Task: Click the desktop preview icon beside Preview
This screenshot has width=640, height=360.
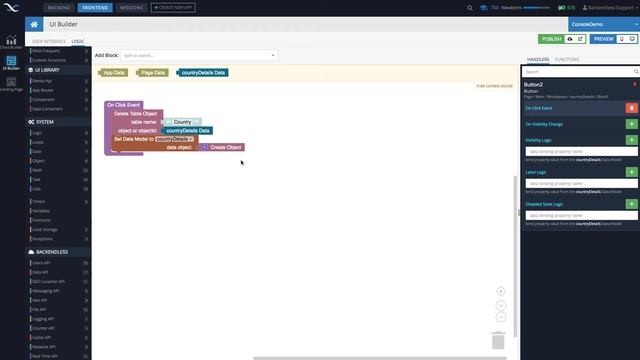Action: 632,39
